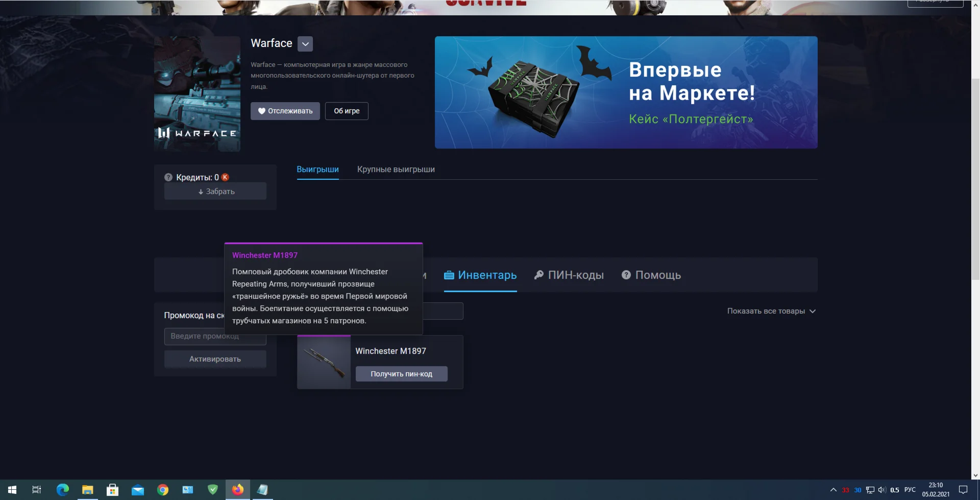Open the ПИН-коды tab
980x500 pixels.
tap(569, 275)
